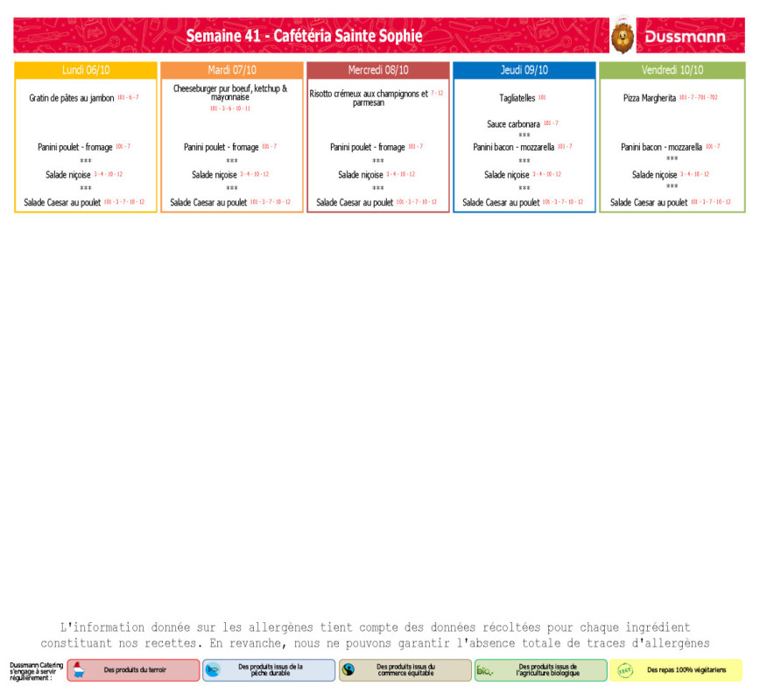The width and height of the screenshot is (760, 700).
Task: Click Risotto crémeux aux champignons et parmesan
Action: [369, 98]
